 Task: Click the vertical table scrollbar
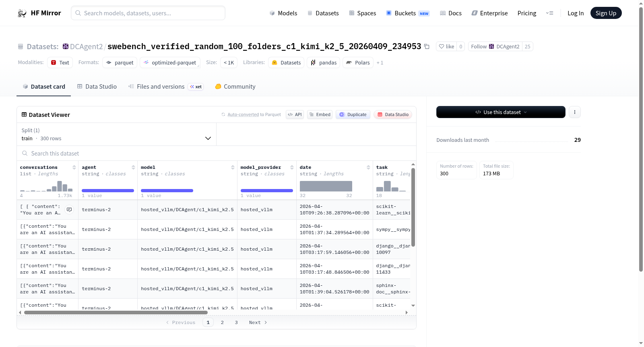click(x=413, y=207)
